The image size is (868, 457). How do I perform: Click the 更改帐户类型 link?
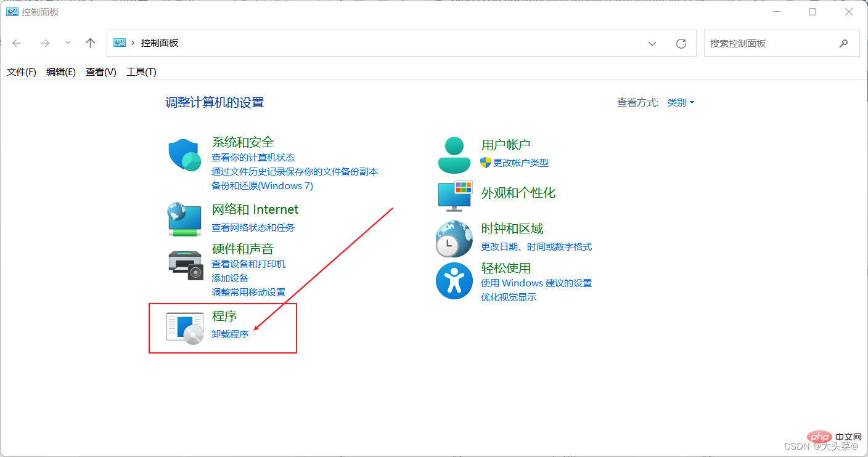point(521,163)
